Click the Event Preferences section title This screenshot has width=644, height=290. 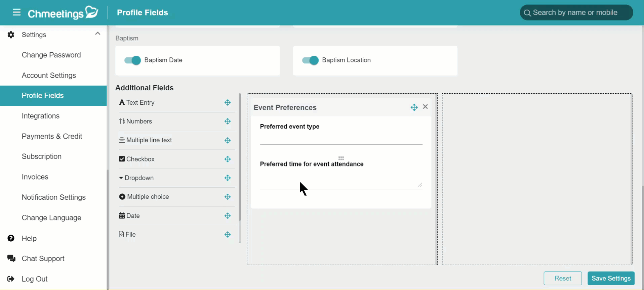pyautogui.click(x=285, y=108)
